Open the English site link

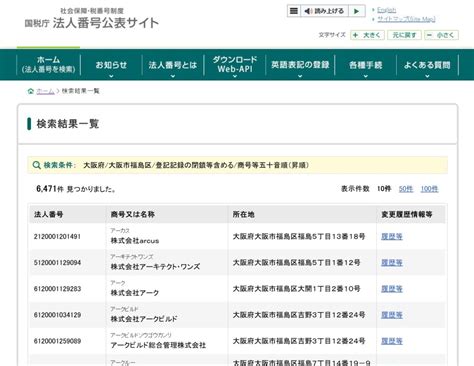pyautogui.click(x=387, y=10)
